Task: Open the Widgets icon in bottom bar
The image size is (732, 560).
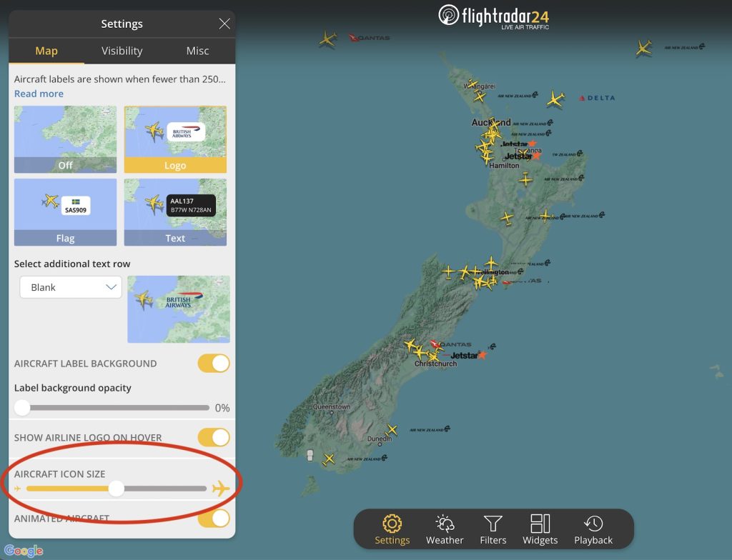Action: [x=540, y=524]
